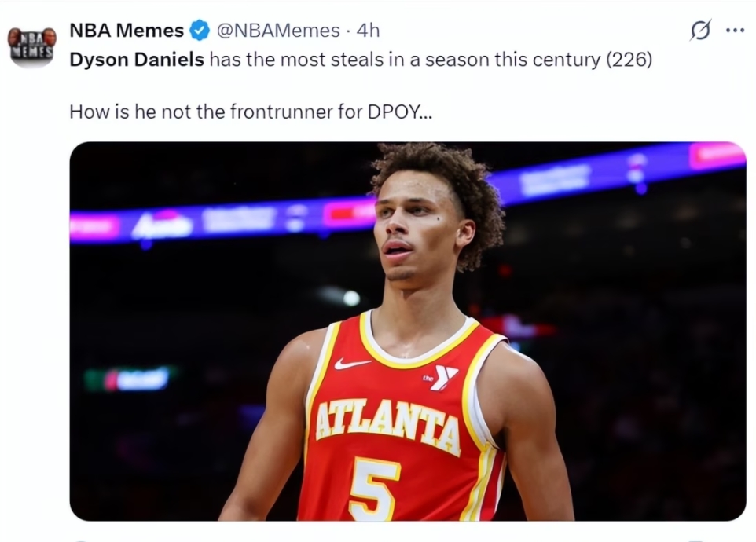Click the YMCA logo on the jersey
This screenshot has width=756, height=542.
pos(442,378)
